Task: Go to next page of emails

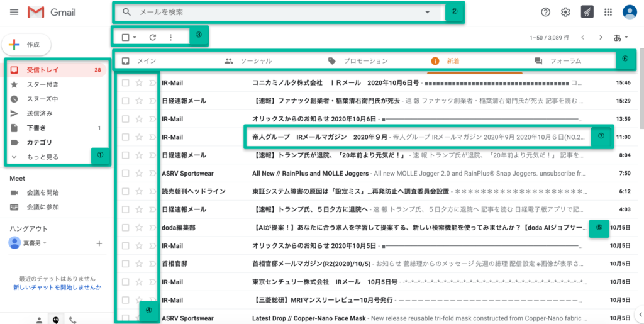Action: tap(601, 38)
